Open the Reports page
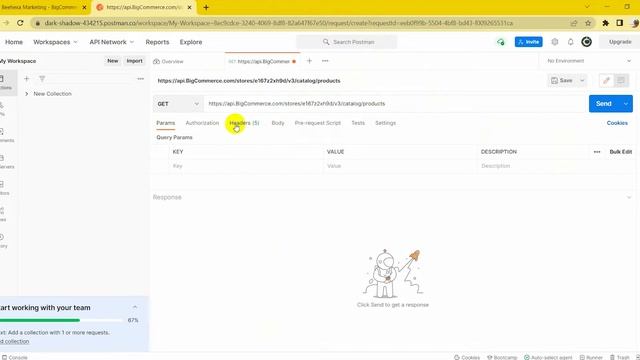 click(157, 42)
